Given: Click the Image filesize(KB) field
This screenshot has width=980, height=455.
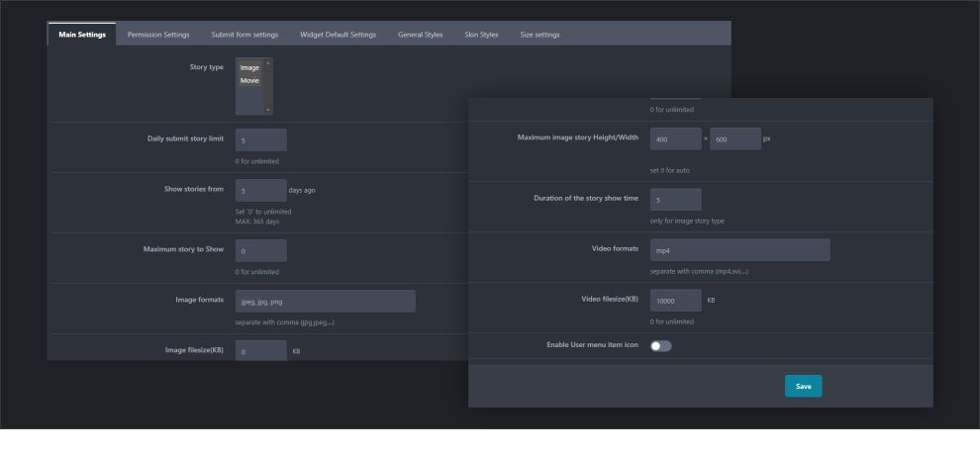Looking at the screenshot, I should [261, 351].
